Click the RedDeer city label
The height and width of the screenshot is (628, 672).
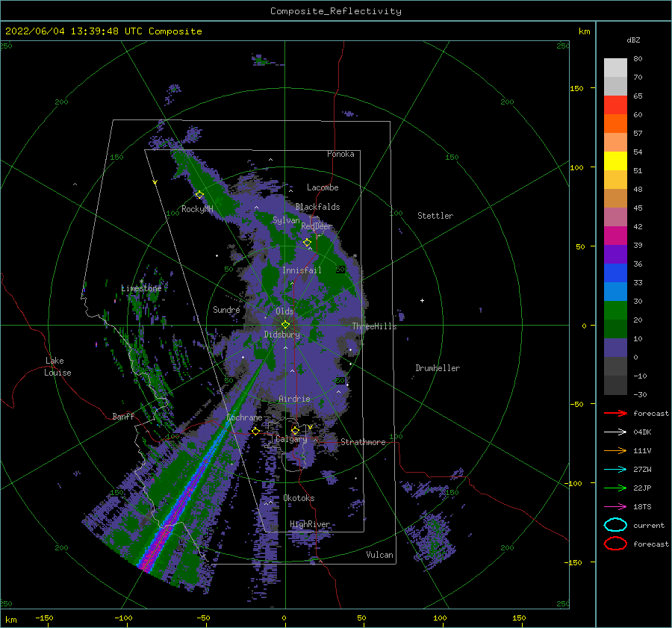point(317,226)
